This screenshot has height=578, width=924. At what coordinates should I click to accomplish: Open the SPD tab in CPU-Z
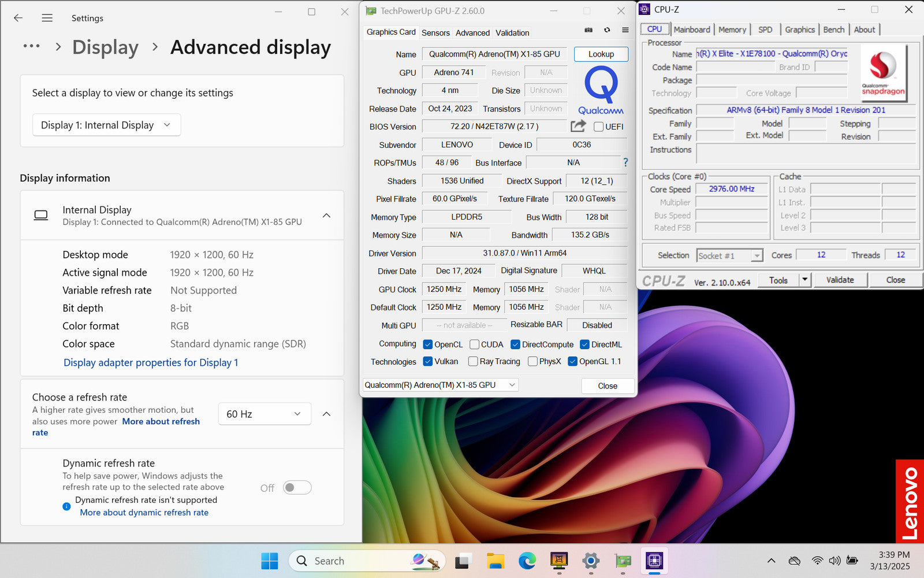[x=765, y=29]
